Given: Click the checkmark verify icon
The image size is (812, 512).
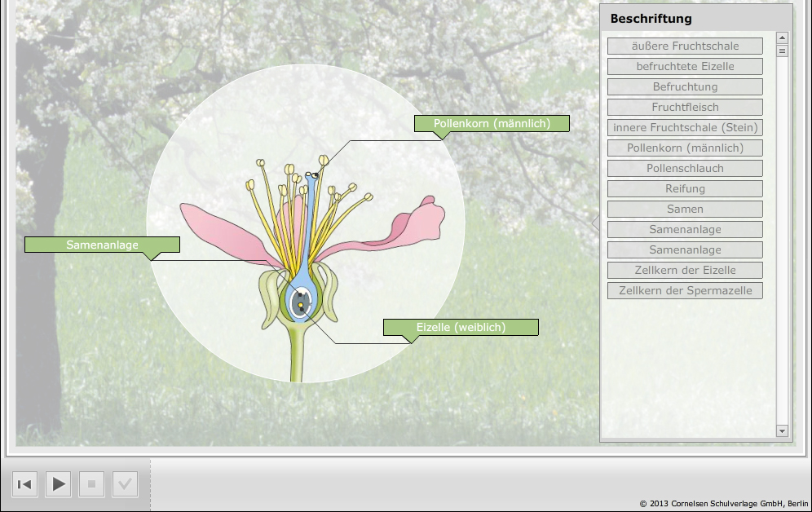Looking at the screenshot, I should pos(125,484).
